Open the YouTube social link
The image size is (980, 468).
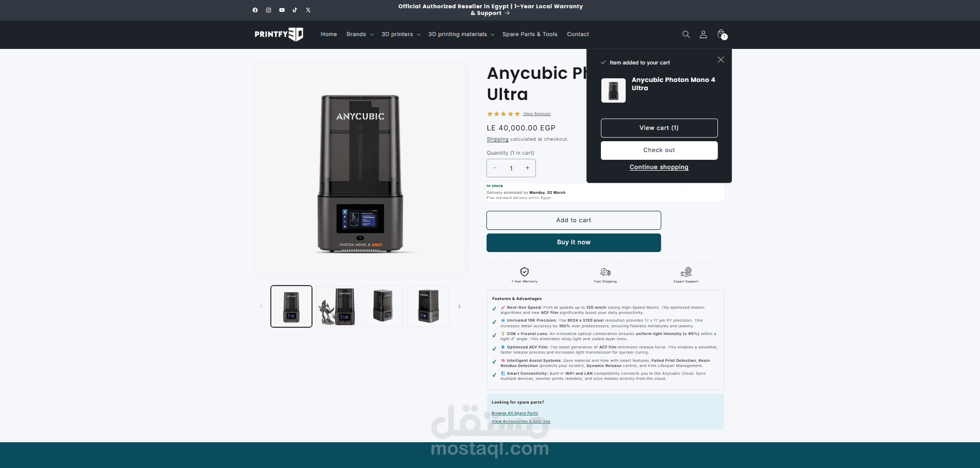[282, 10]
